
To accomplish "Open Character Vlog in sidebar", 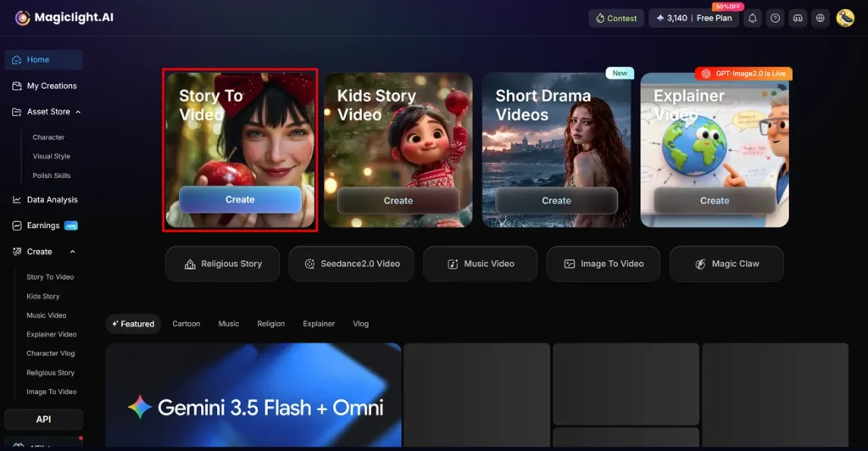I will [50, 354].
